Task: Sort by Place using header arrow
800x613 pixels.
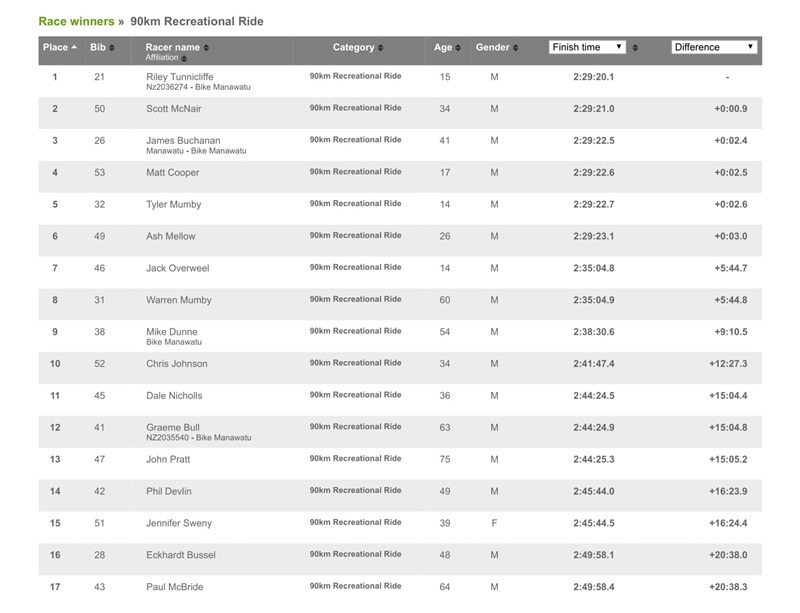Action: (75, 48)
